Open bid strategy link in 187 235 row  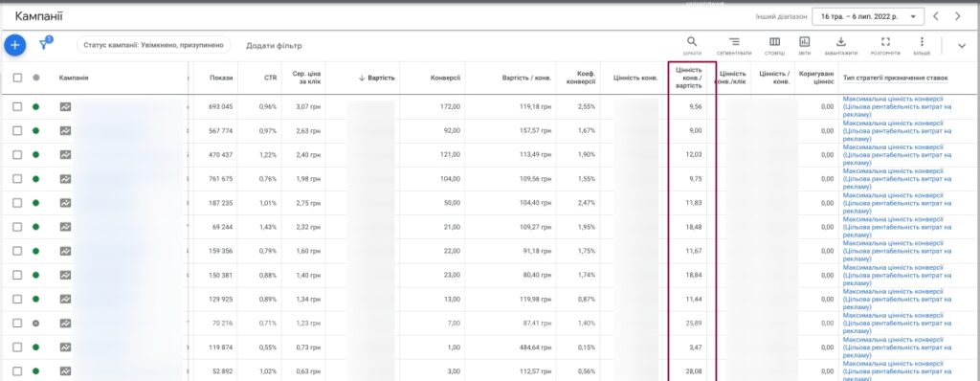898,203
